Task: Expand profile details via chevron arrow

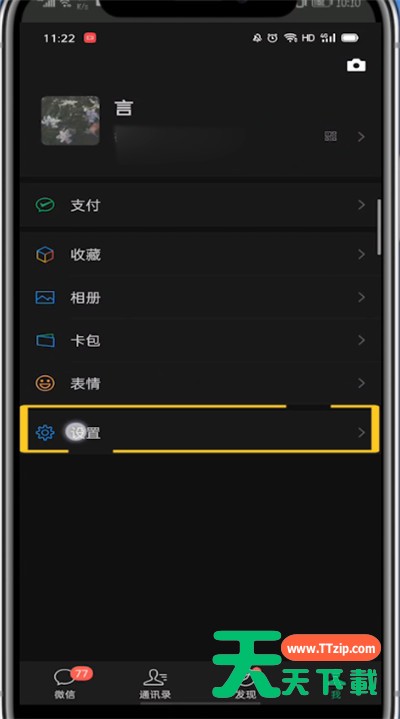Action: (x=361, y=137)
